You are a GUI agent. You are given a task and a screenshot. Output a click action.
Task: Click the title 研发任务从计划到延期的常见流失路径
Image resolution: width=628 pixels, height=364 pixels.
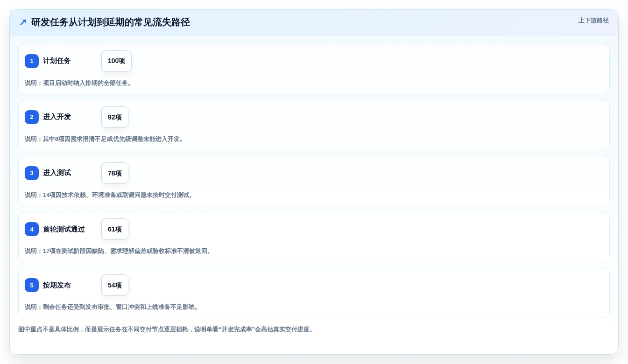(111, 22)
